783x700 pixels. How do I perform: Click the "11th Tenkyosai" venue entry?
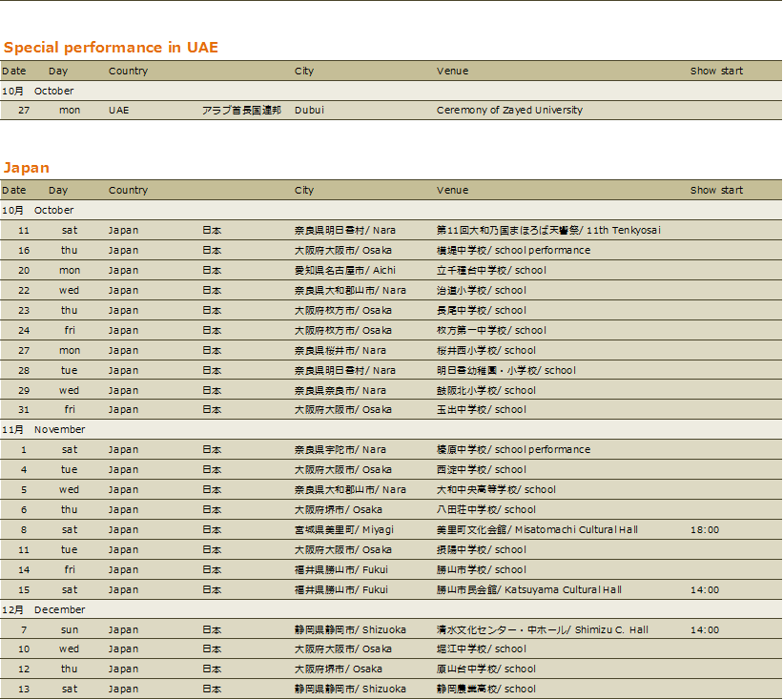(x=548, y=231)
